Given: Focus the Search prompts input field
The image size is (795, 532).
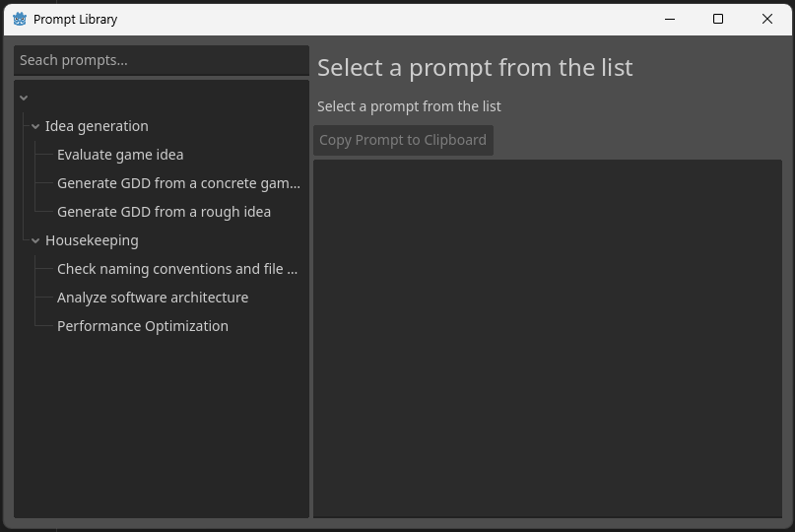Looking at the screenshot, I should [162, 60].
